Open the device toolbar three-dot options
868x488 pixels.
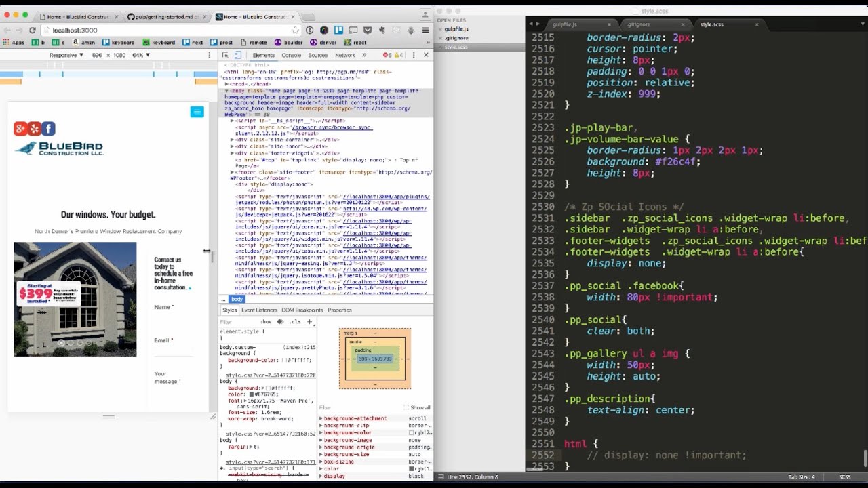209,55
